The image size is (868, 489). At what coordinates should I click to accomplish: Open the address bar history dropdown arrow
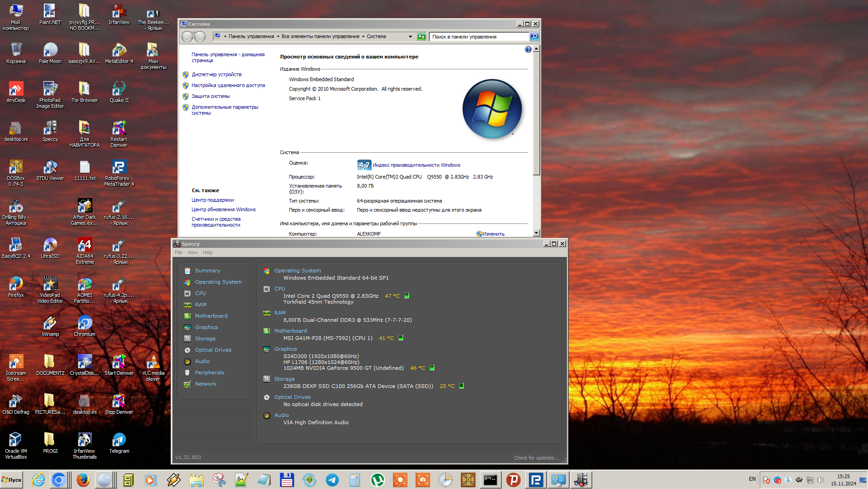[x=410, y=37]
